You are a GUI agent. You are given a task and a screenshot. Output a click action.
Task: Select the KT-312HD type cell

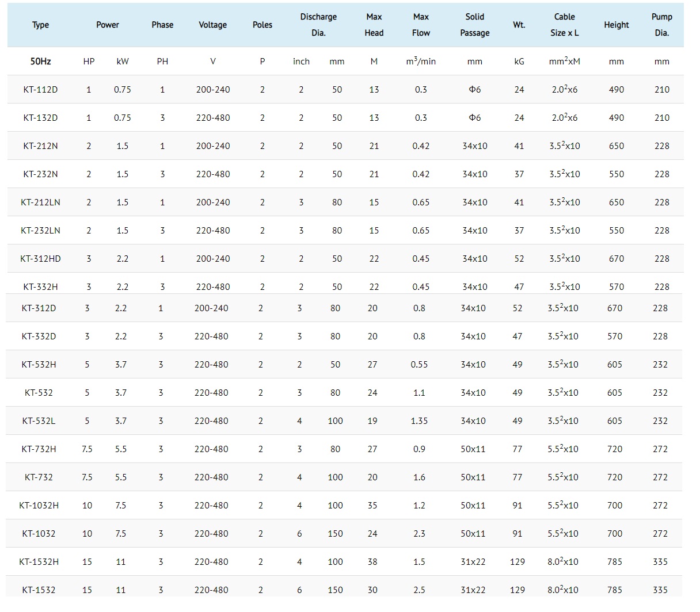click(40, 259)
